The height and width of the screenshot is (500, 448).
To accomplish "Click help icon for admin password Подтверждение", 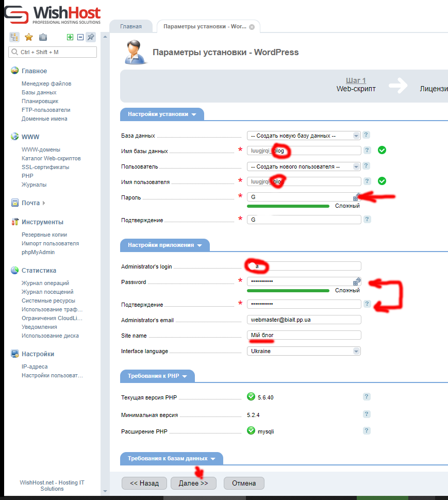I will [x=368, y=304].
